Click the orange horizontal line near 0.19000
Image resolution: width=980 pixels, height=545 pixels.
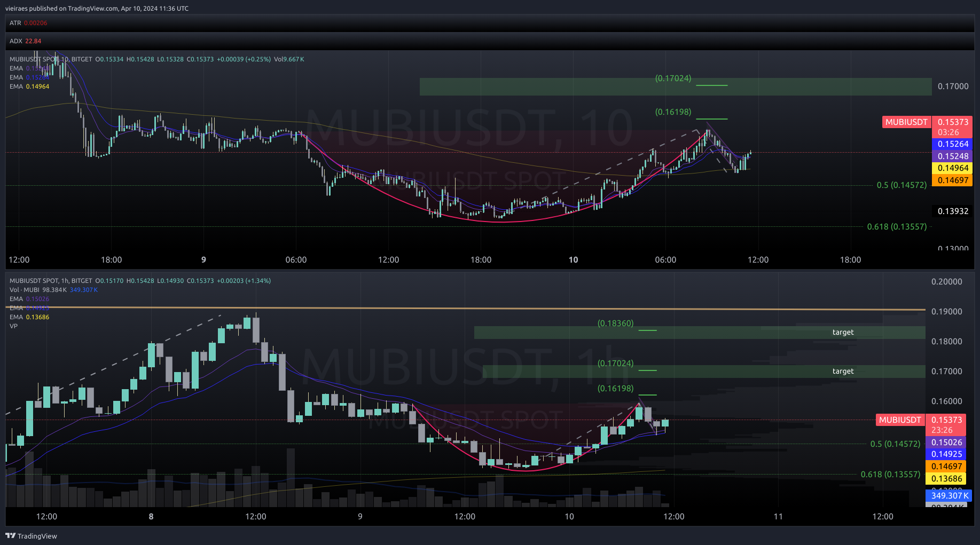[x=465, y=308]
